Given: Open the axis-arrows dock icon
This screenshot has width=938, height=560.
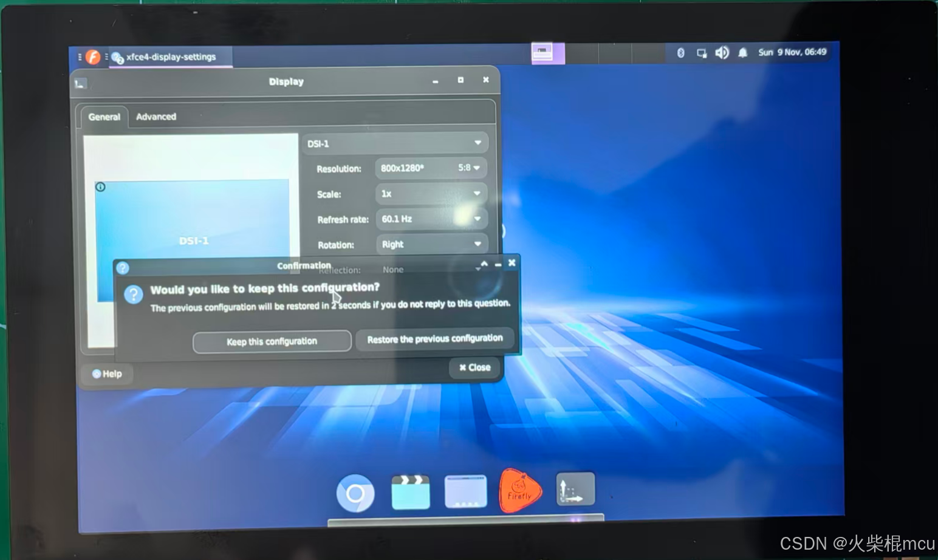Looking at the screenshot, I should (575, 488).
